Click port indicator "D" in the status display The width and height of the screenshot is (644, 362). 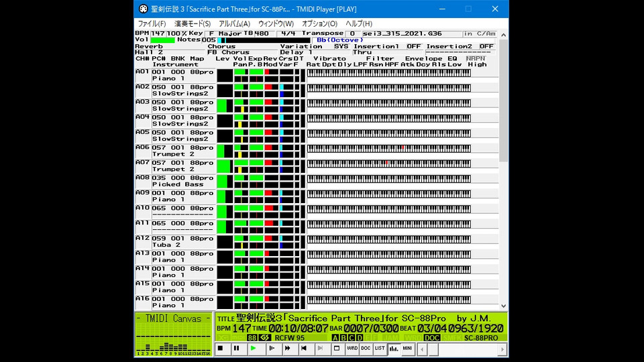point(360,338)
